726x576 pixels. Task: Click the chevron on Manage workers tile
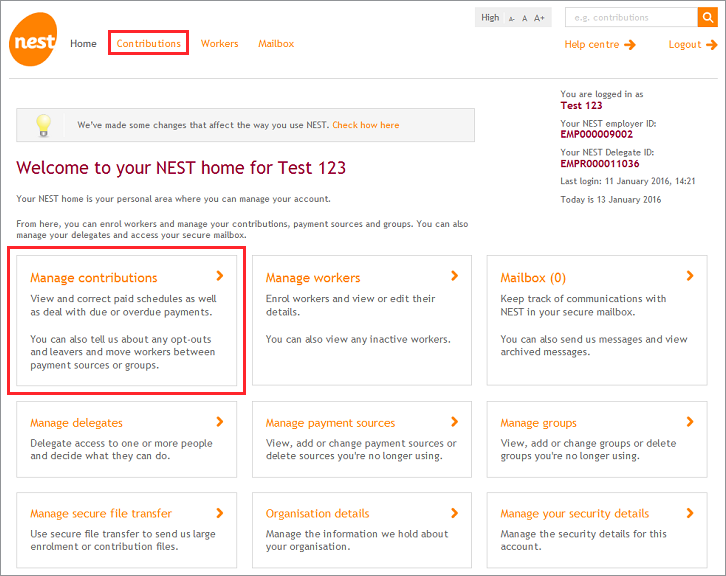[x=455, y=276]
